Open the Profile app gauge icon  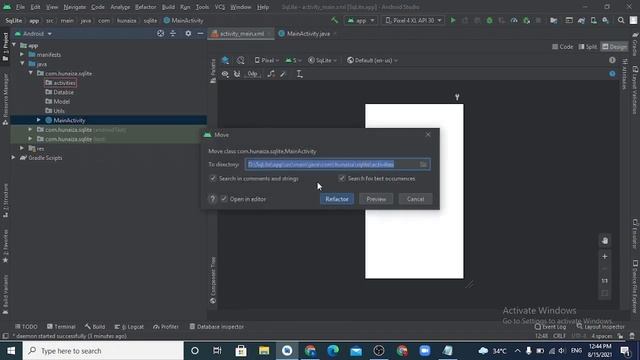coord(514,20)
